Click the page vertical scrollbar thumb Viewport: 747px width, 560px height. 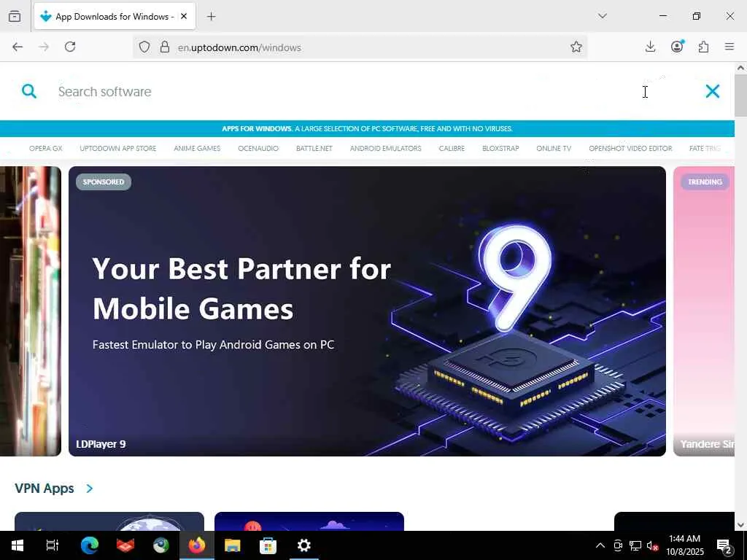click(740, 95)
